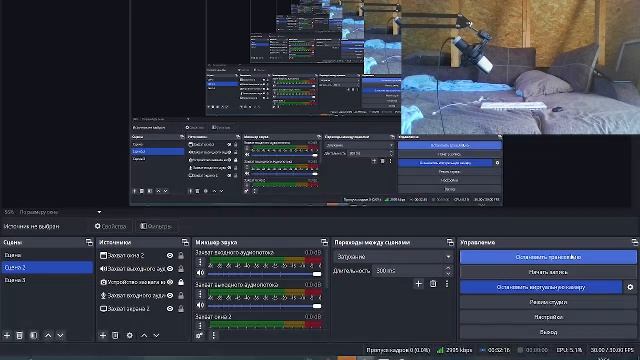Screen dimensions: 640x360
Task: Float the Сцены dock panel
Action: (x=89, y=242)
